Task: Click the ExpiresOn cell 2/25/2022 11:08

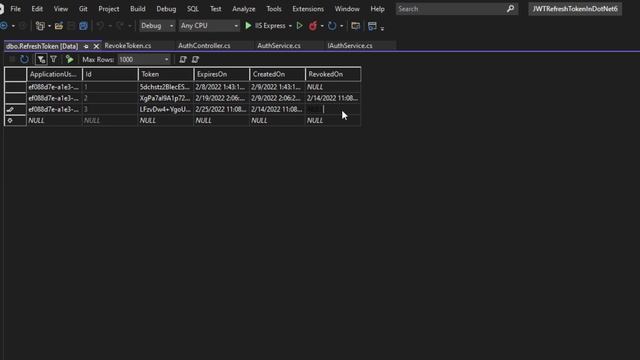Action: tap(222, 109)
